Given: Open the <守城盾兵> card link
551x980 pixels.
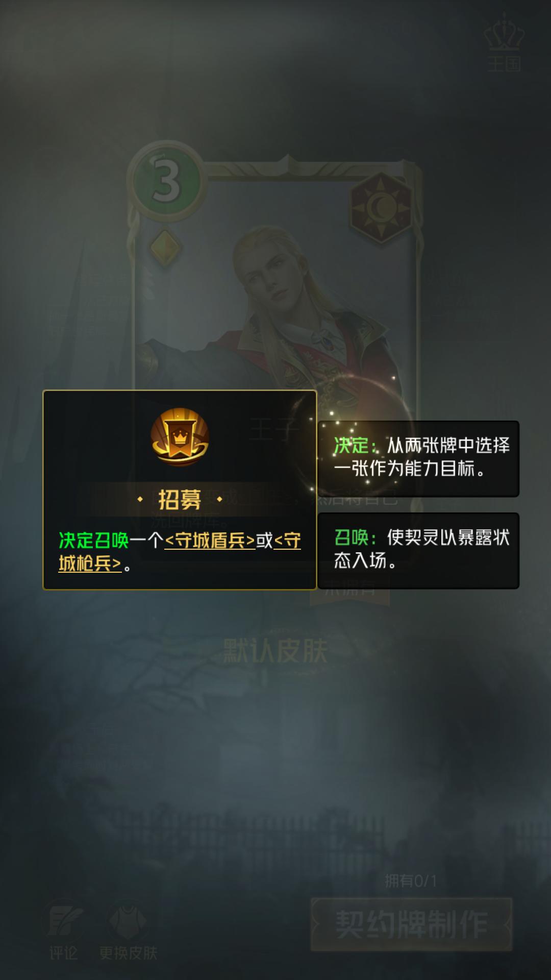Looking at the screenshot, I should tap(210, 541).
